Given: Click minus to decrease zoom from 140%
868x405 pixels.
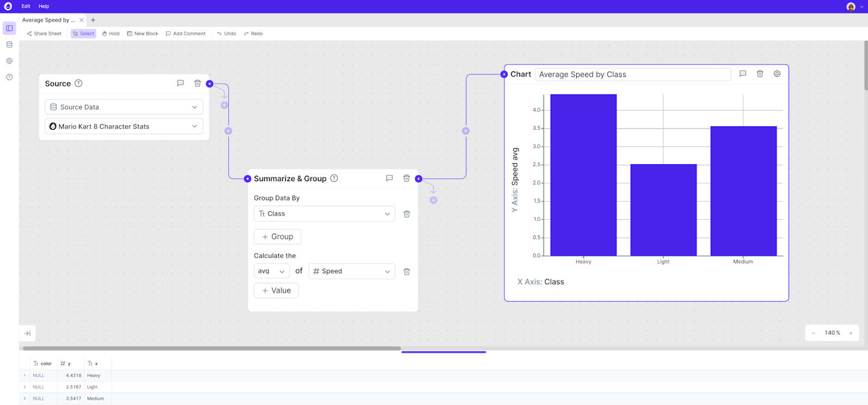Looking at the screenshot, I should click(814, 332).
